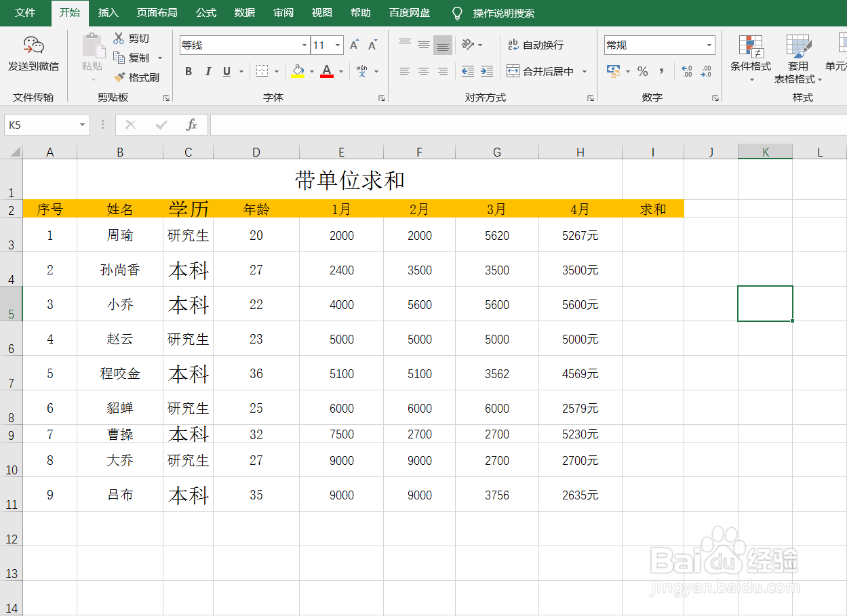This screenshot has height=616, width=847.
Task: Click the 文 phonetic guide icon
Action: click(361, 71)
